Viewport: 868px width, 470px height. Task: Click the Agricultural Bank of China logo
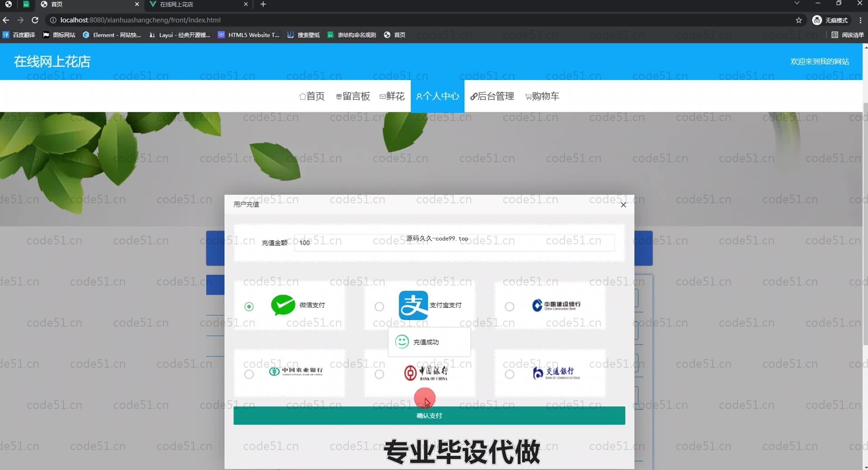click(296, 371)
